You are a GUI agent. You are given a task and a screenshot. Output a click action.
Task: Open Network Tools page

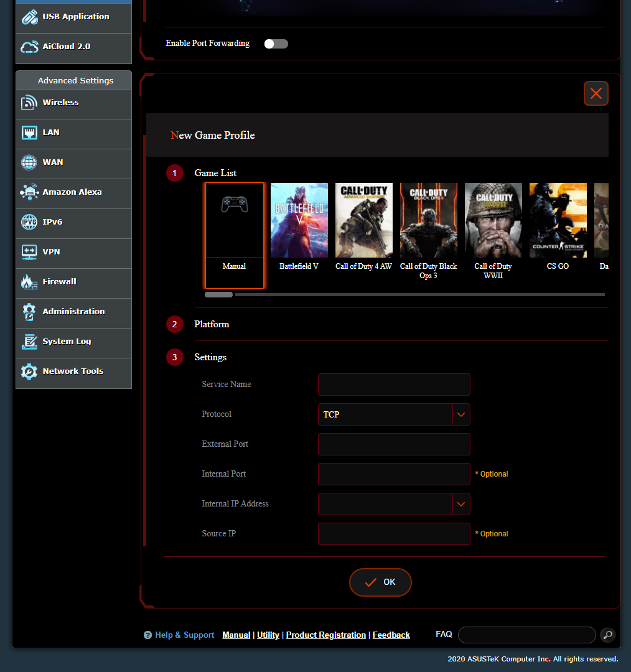point(73,373)
